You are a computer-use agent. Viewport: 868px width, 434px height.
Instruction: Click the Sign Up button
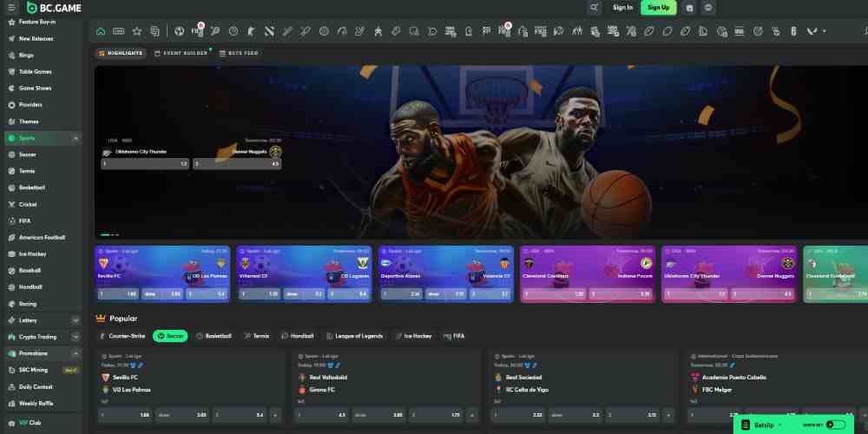coord(658,8)
